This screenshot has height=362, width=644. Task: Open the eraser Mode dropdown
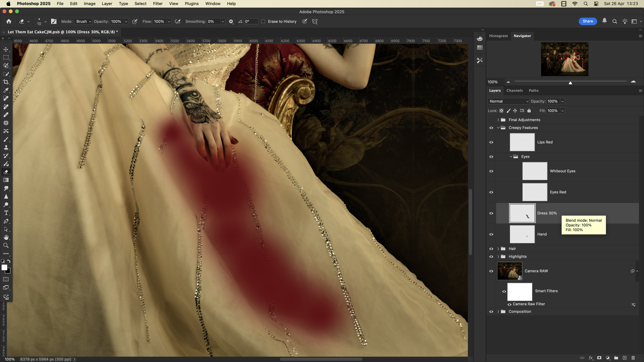coord(83,22)
